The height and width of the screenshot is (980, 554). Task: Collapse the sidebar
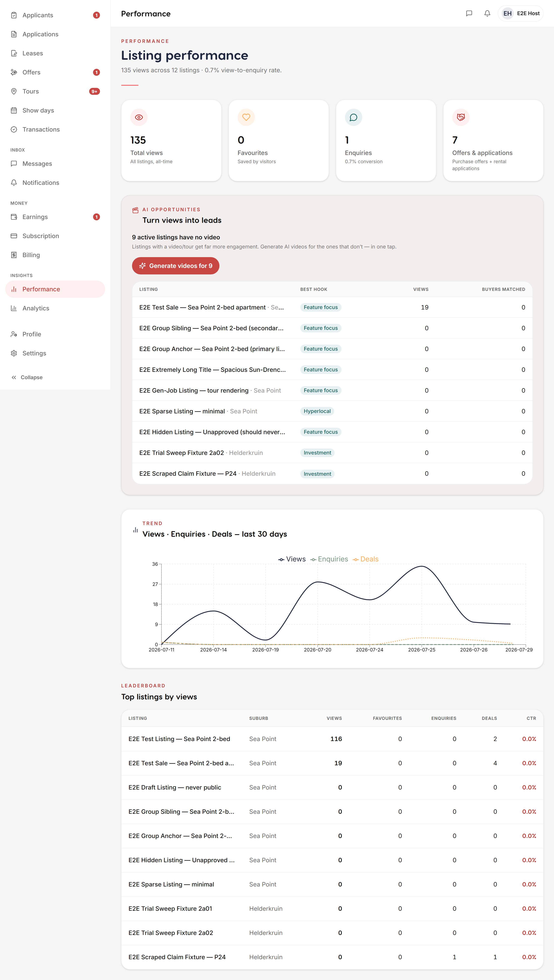[27, 377]
